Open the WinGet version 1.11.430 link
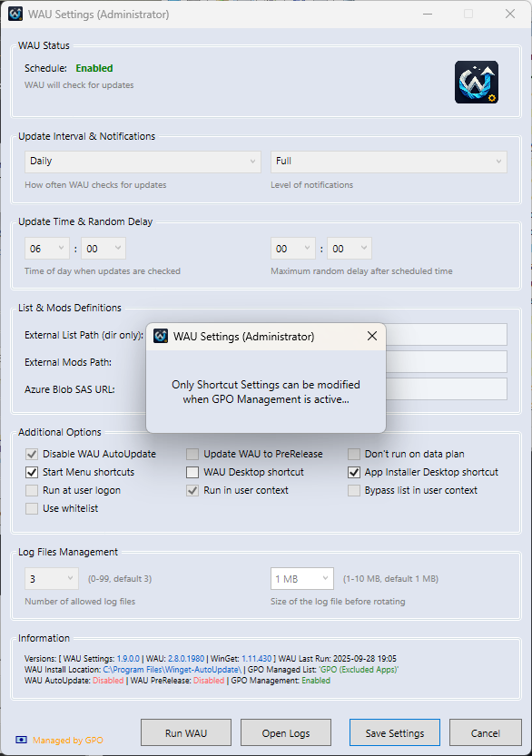The height and width of the screenshot is (756, 532). pyautogui.click(x=257, y=659)
